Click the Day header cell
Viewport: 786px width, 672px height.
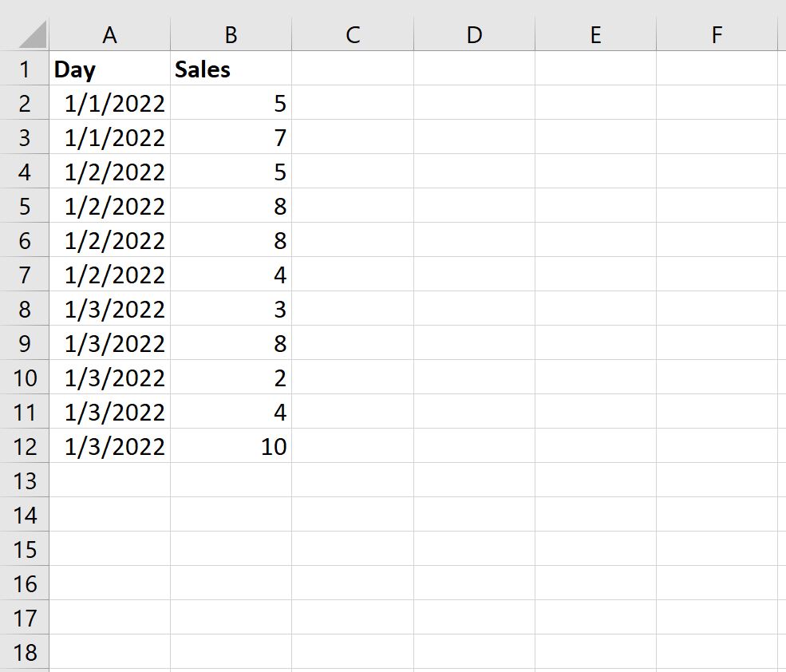110,68
